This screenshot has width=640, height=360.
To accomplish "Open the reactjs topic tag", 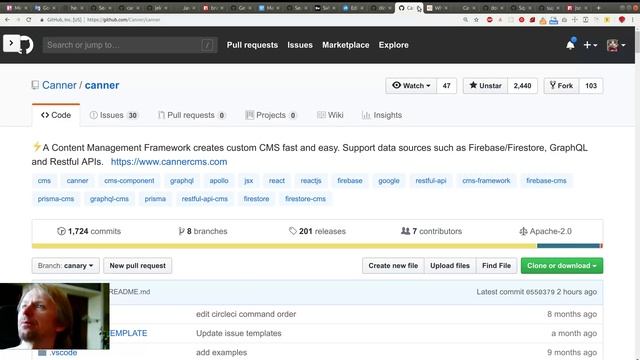I will pos(311,180).
